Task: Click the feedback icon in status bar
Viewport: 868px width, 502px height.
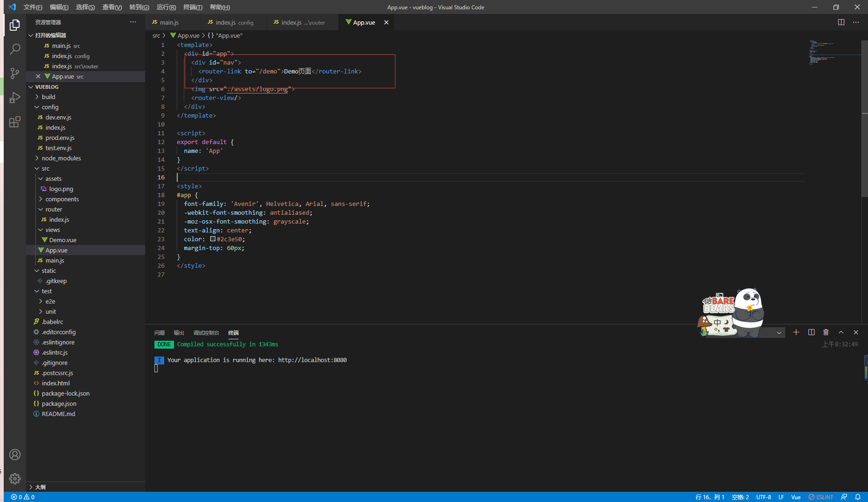Action: [x=844, y=497]
